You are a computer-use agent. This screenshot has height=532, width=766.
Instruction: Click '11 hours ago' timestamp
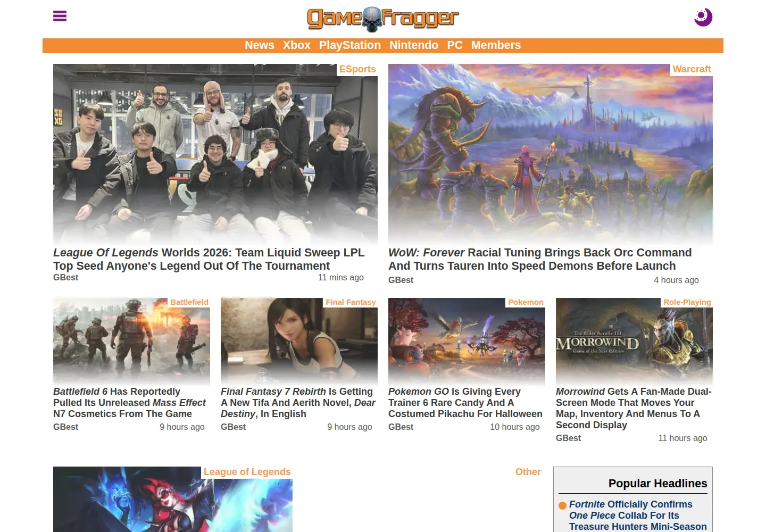(682, 438)
